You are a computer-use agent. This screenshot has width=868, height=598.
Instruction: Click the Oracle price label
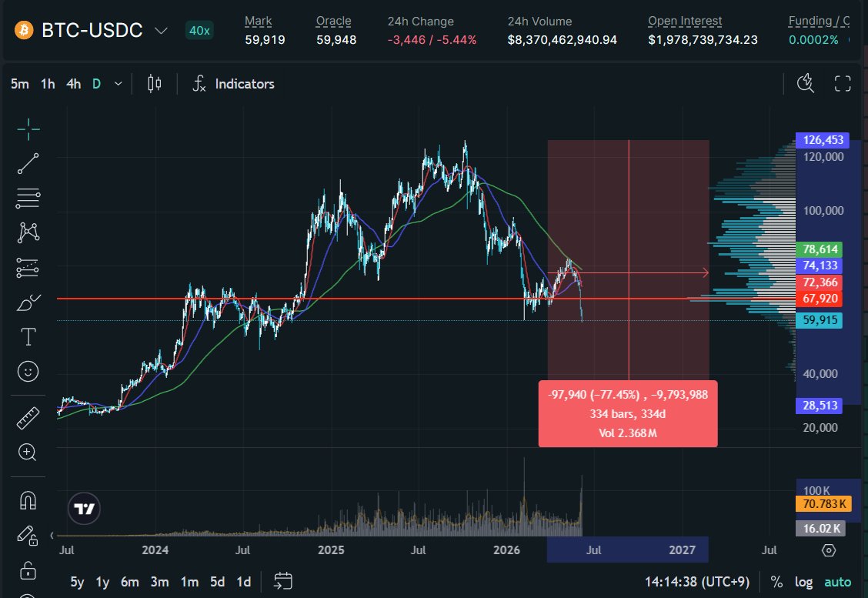(x=333, y=21)
